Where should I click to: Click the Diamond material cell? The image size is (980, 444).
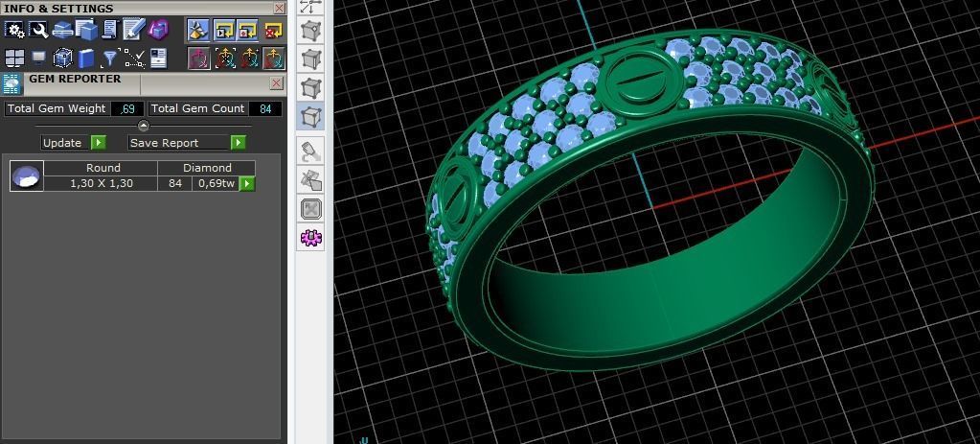(x=207, y=168)
